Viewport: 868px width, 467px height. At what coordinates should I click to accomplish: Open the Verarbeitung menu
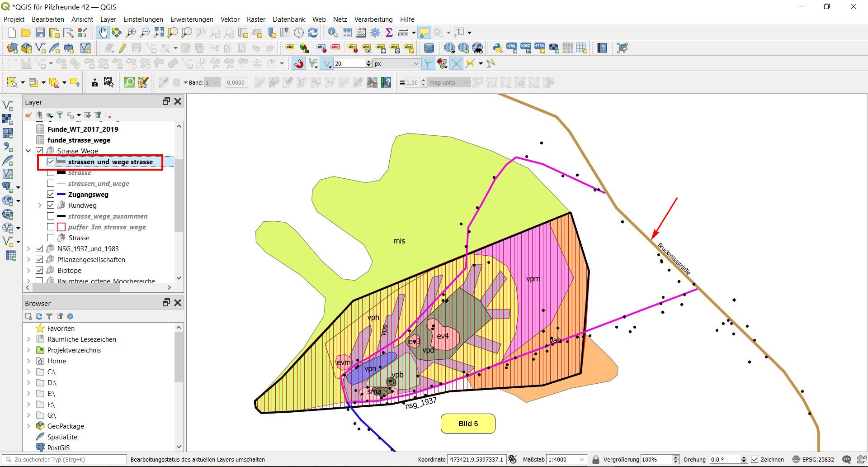pyautogui.click(x=373, y=19)
